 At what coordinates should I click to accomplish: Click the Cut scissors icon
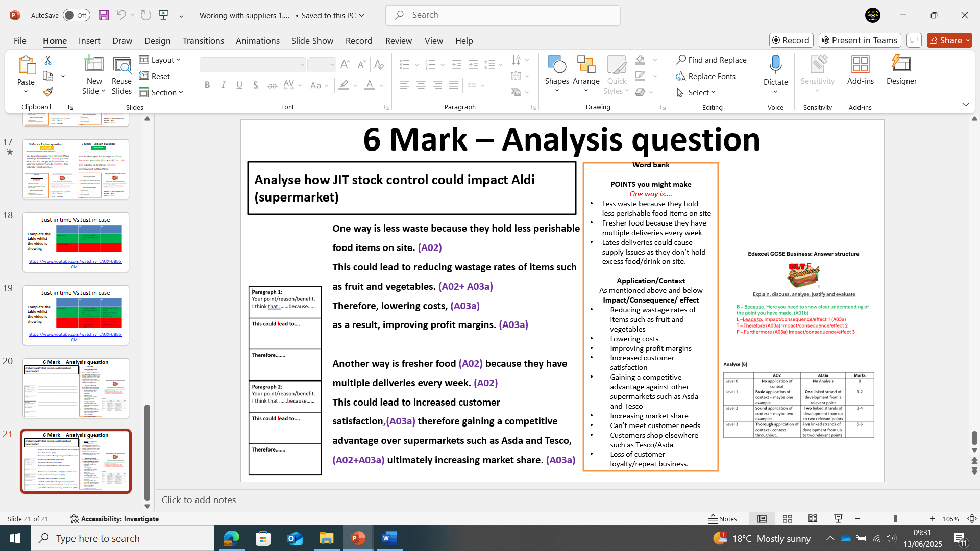[48, 60]
